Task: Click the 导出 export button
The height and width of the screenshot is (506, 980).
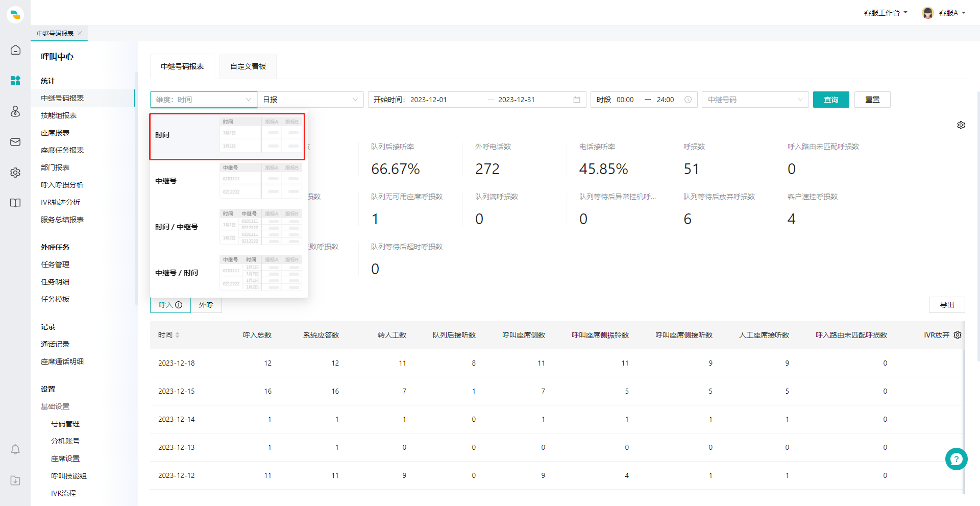Action: tap(947, 305)
